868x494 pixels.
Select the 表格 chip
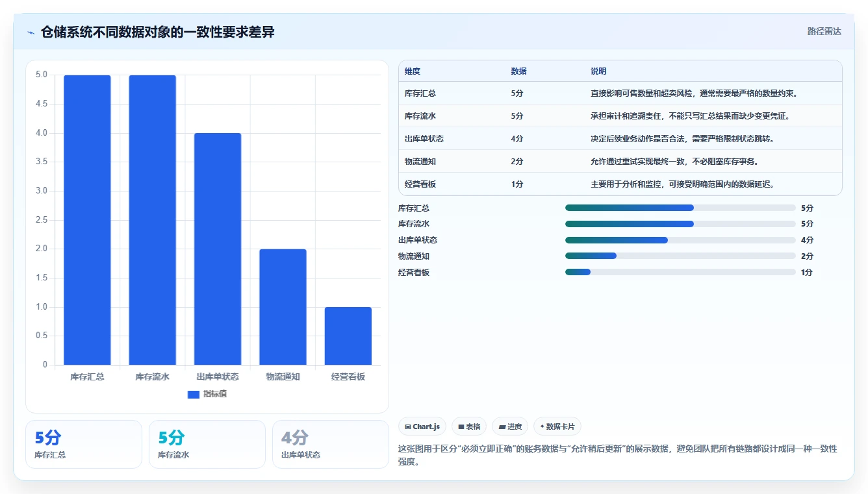[469, 426]
